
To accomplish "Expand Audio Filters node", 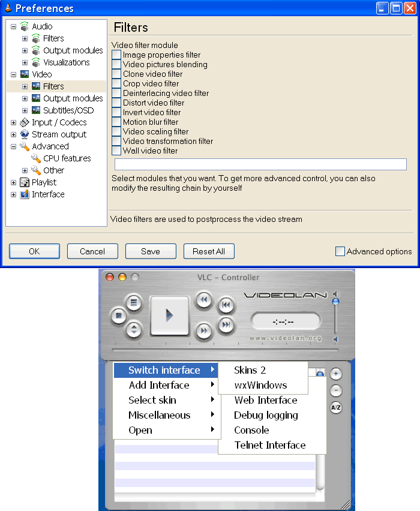I will [25, 38].
